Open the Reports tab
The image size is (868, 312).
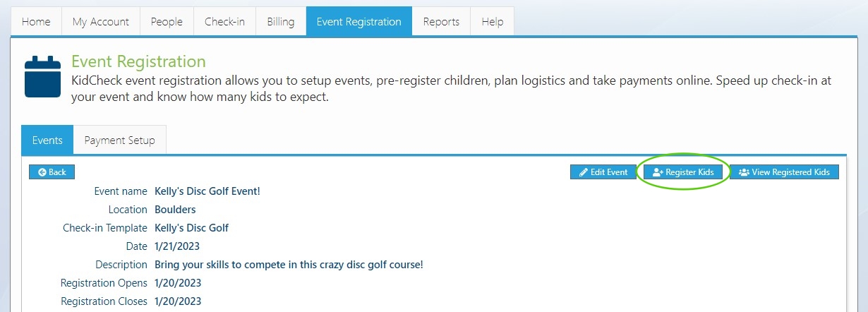pyautogui.click(x=442, y=21)
